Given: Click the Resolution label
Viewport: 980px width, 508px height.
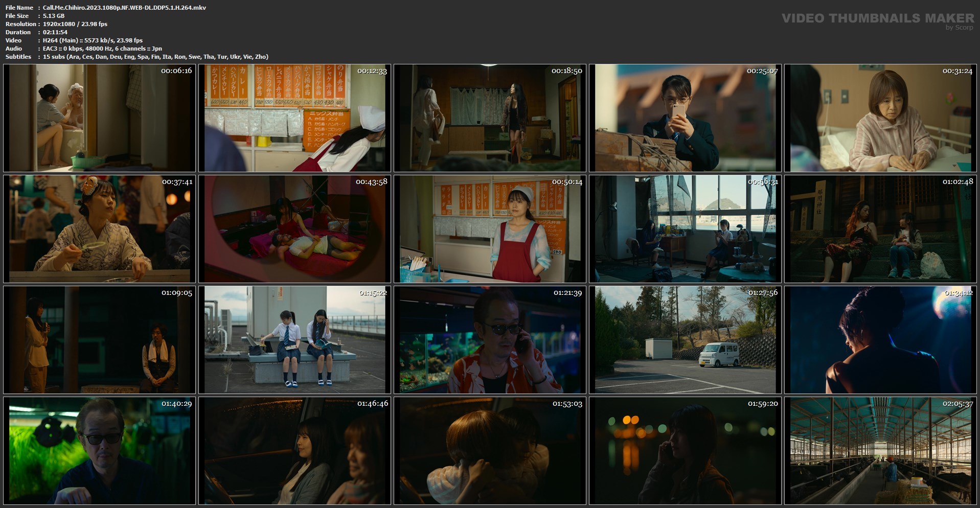Looking at the screenshot, I should pyautogui.click(x=21, y=24).
